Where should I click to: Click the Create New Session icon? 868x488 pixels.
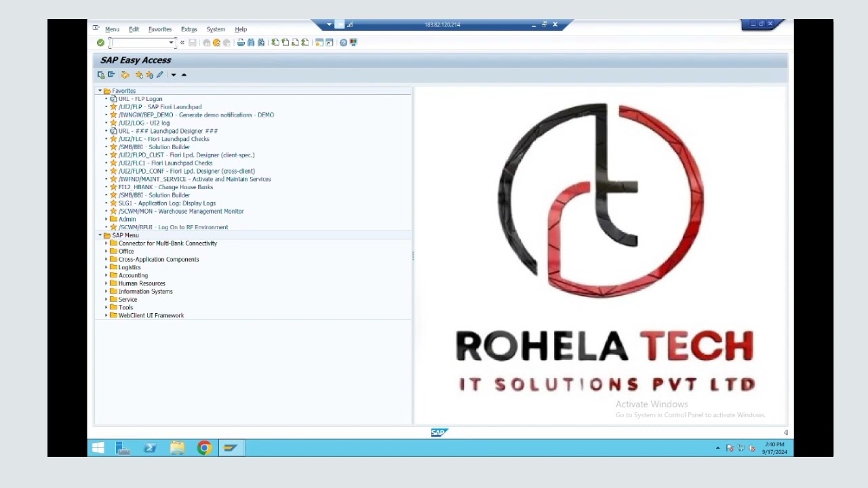319,43
